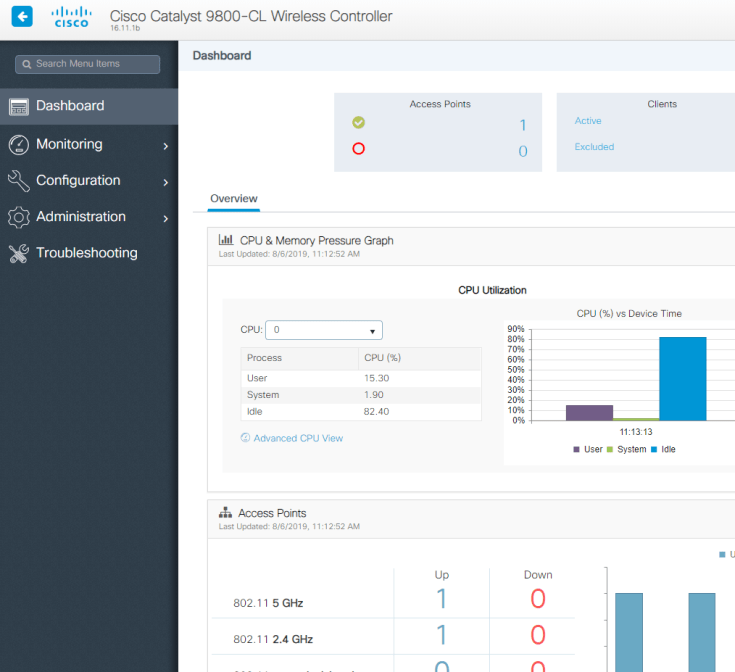Expand the Configuration submenu arrow
The height and width of the screenshot is (672, 735).
165,182
